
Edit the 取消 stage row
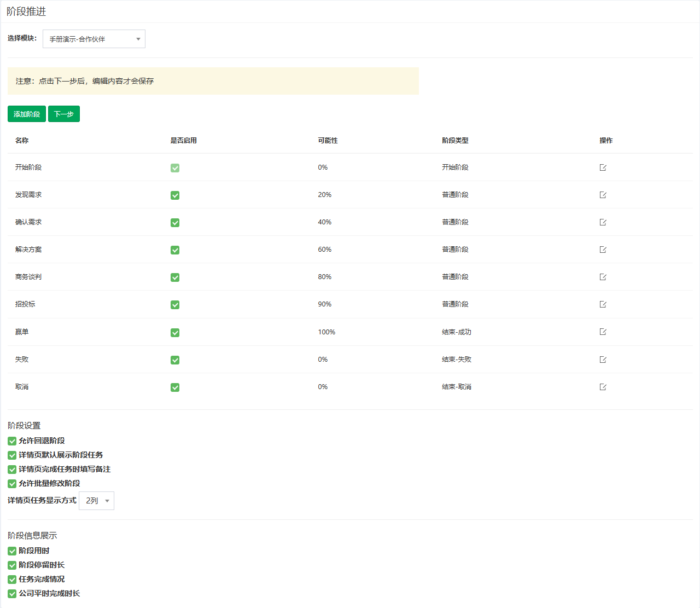point(603,387)
